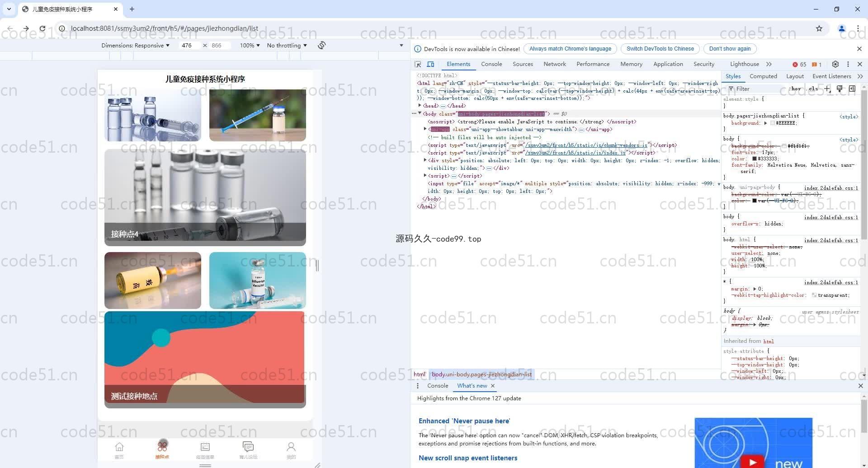Activate the inspect element picker icon

point(418,64)
